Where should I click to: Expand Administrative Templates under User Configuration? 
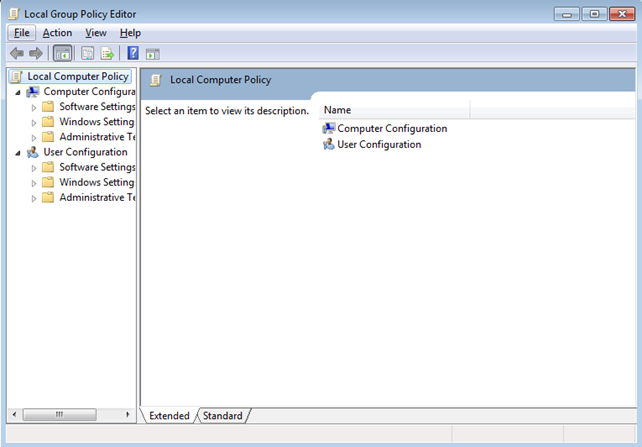pos(34,198)
